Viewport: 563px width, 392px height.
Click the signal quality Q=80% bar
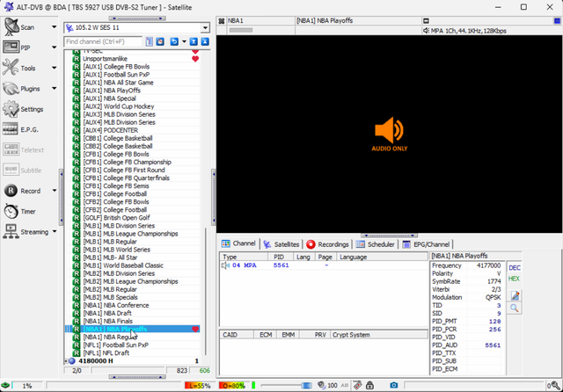[232, 386]
